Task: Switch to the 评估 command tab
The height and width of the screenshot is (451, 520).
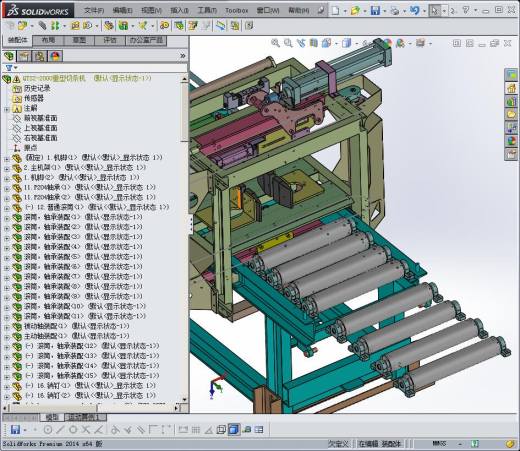Action: (x=110, y=40)
